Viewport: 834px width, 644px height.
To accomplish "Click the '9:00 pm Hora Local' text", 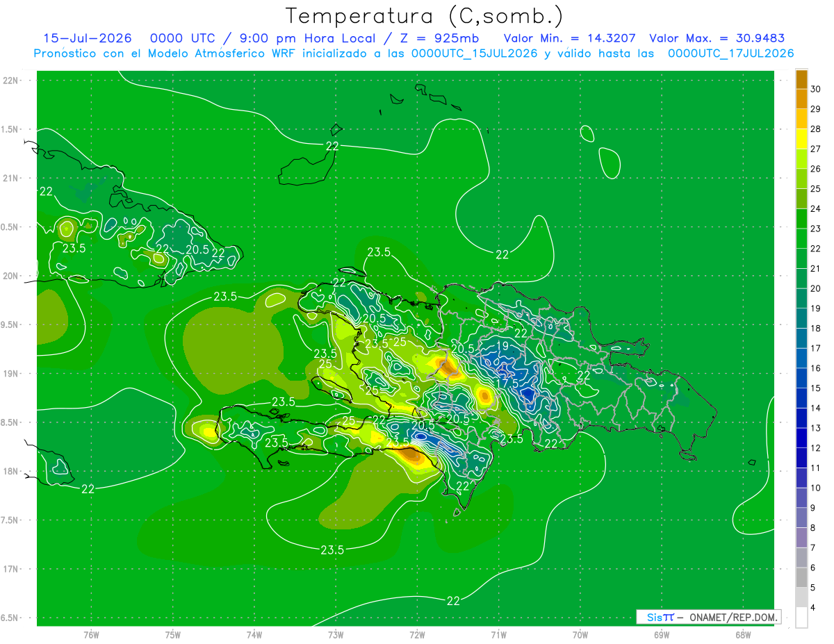I will [x=306, y=38].
